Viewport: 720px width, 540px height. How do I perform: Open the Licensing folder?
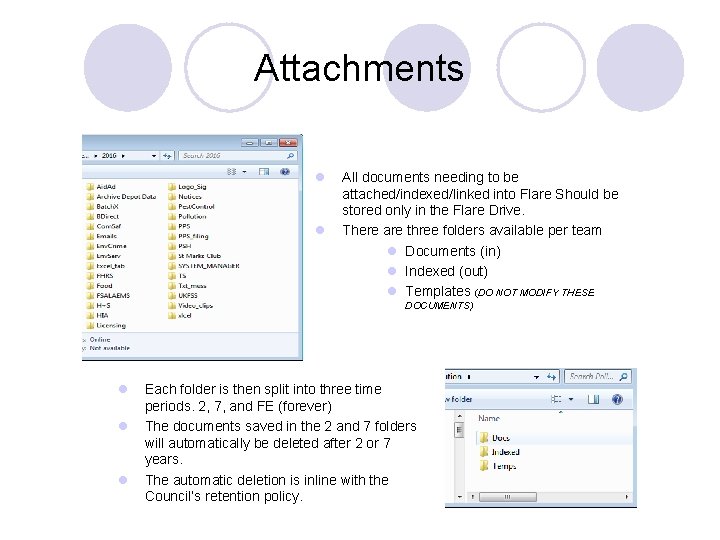(106, 325)
